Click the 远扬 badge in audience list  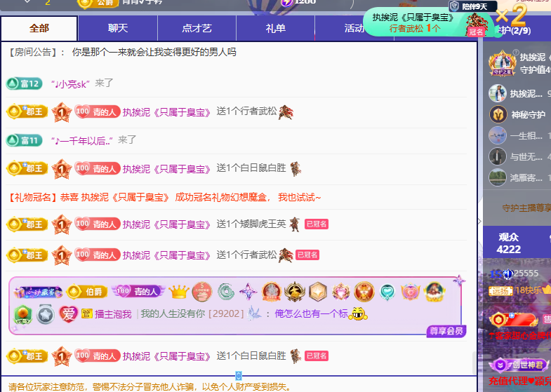(x=500, y=290)
